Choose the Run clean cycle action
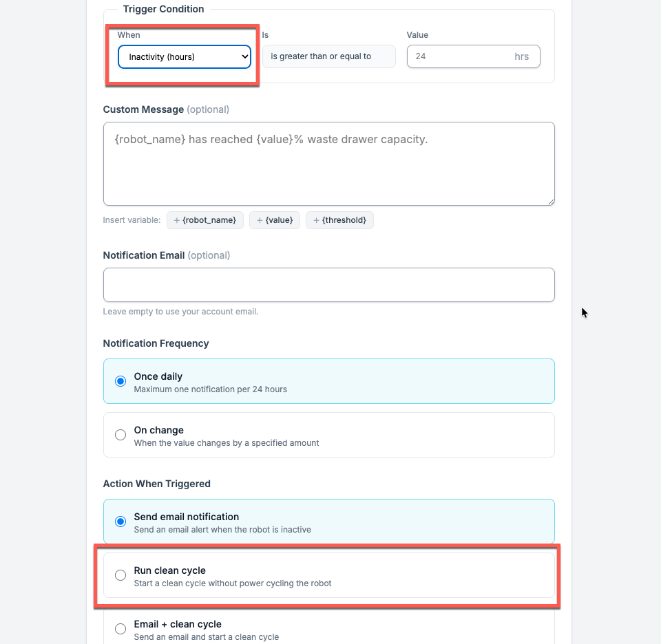 (120, 575)
